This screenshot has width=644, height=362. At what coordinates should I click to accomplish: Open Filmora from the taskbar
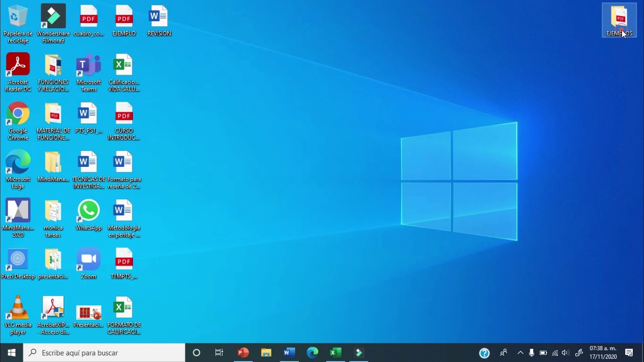[359, 352]
